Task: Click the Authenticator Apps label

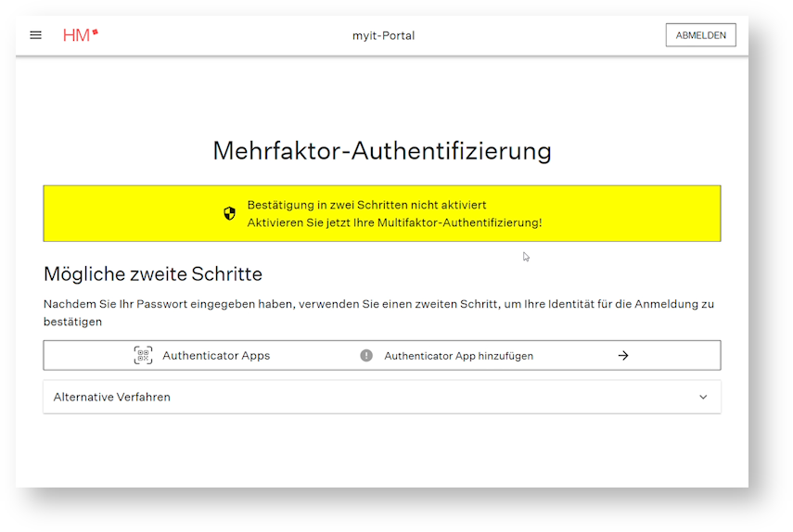Action: [216, 355]
